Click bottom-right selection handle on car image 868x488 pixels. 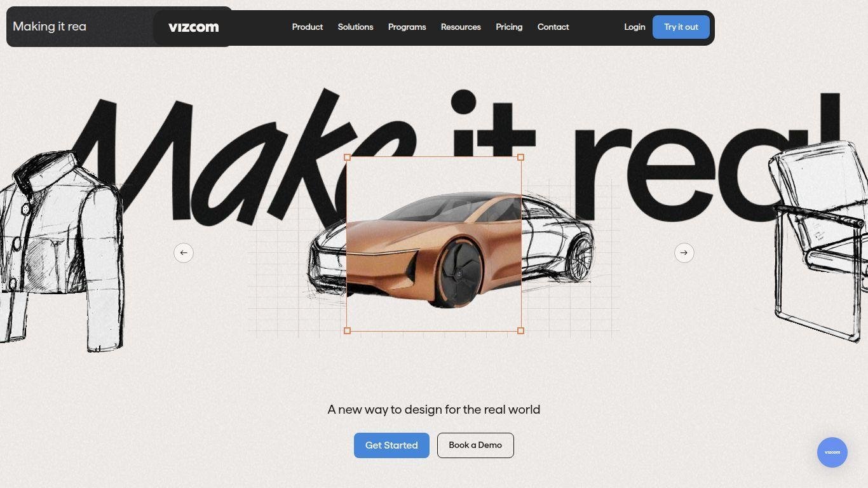click(x=520, y=330)
